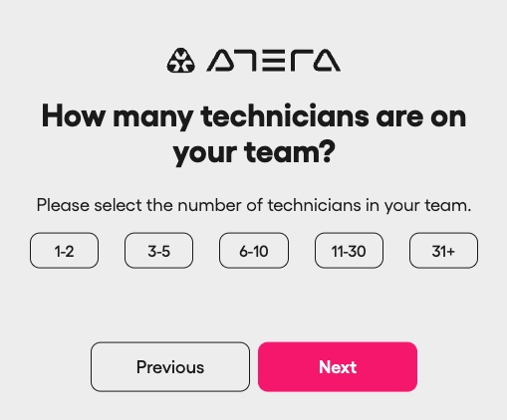Click the 'your team?' heading line

pos(254,152)
